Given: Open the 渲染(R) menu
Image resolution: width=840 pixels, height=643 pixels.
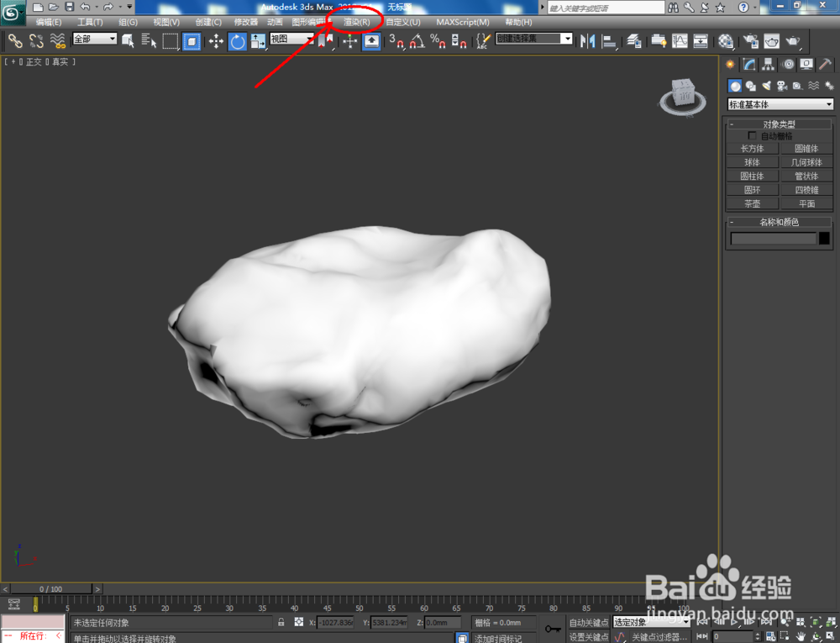Looking at the screenshot, I should click(356, 22).
